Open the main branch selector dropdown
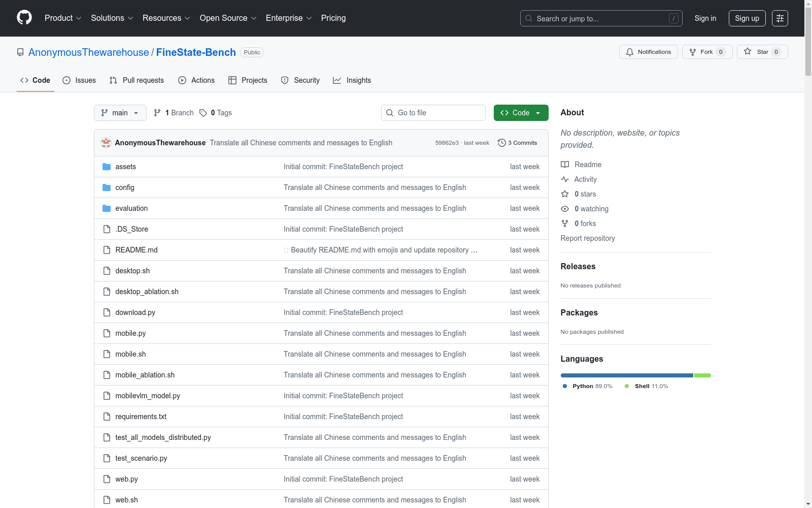The image size is (812, 508). click(x=120, y=113)
